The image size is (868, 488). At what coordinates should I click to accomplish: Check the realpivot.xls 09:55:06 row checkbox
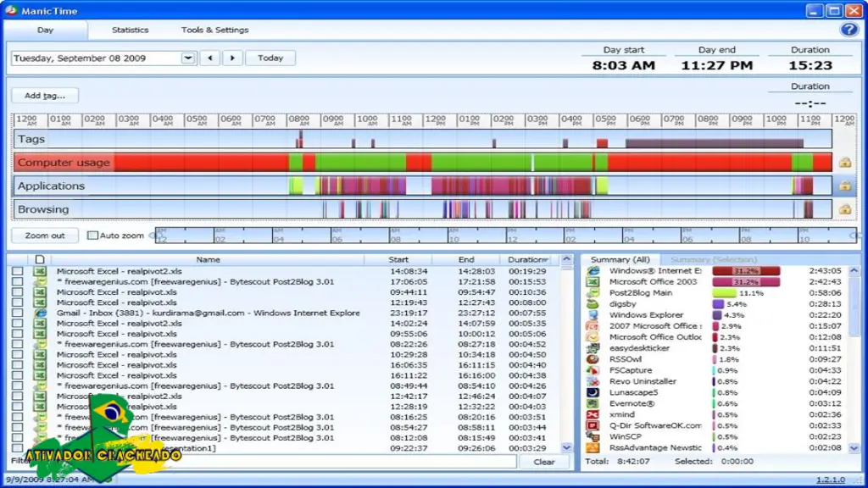click(x=18, y=334)
